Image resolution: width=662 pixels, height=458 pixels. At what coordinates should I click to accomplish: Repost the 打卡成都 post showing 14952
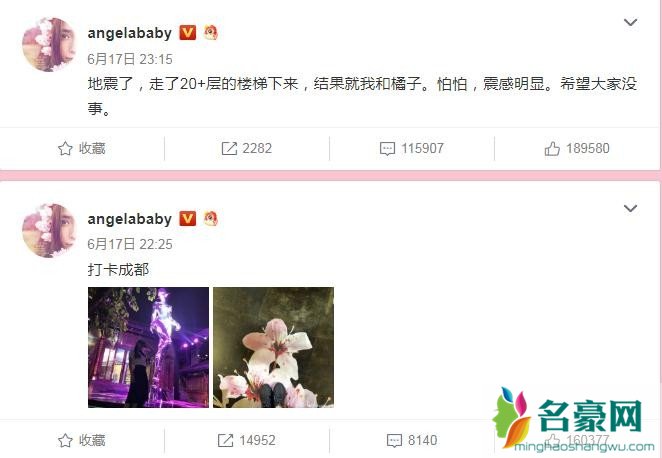click(x=247, y=440)
